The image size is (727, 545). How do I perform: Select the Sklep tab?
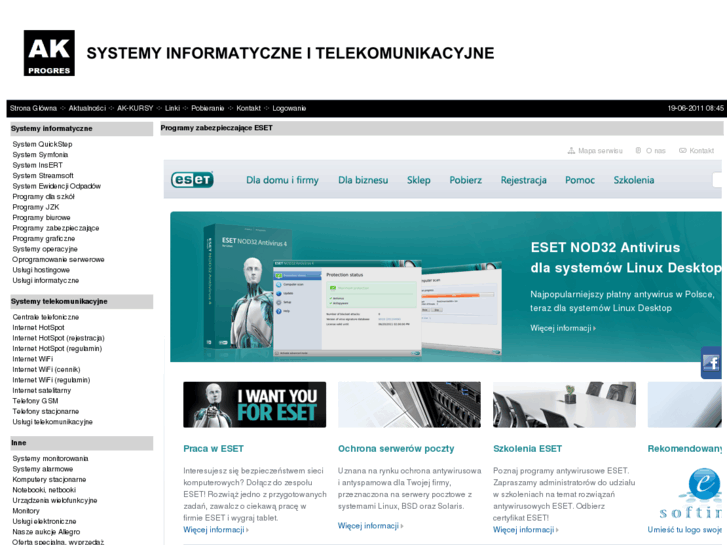419,180
